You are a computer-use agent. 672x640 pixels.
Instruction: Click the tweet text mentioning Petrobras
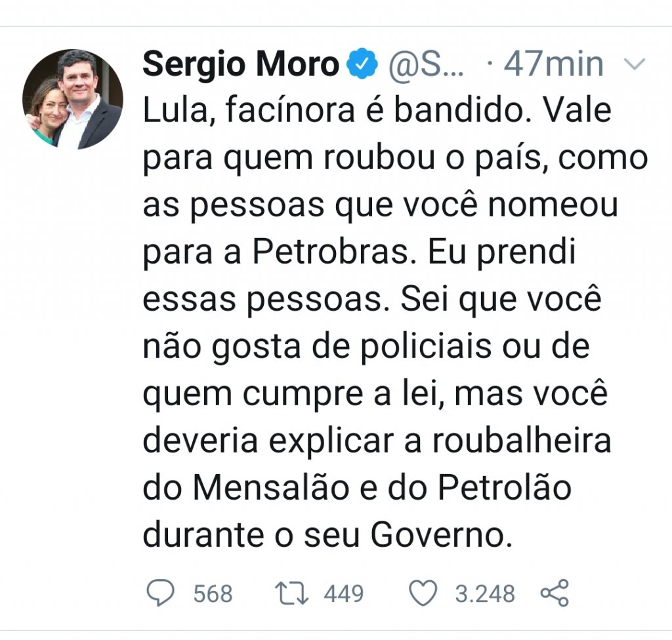395,322
